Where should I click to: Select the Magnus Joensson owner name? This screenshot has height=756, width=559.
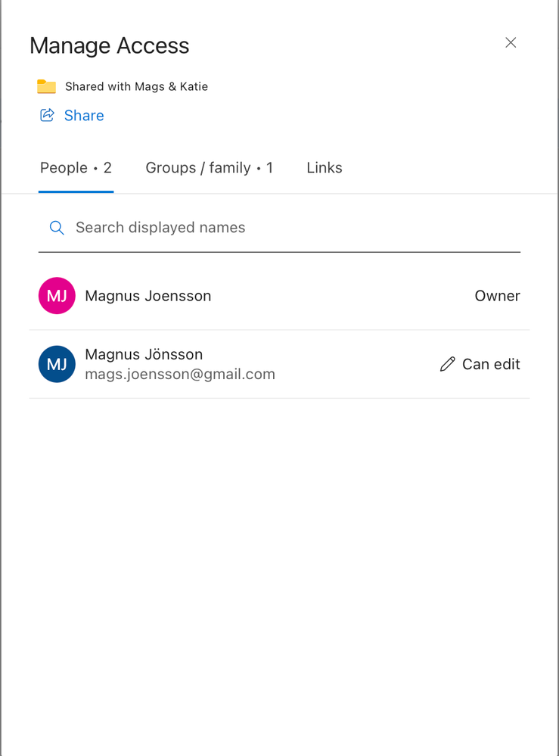click(148, 296)
